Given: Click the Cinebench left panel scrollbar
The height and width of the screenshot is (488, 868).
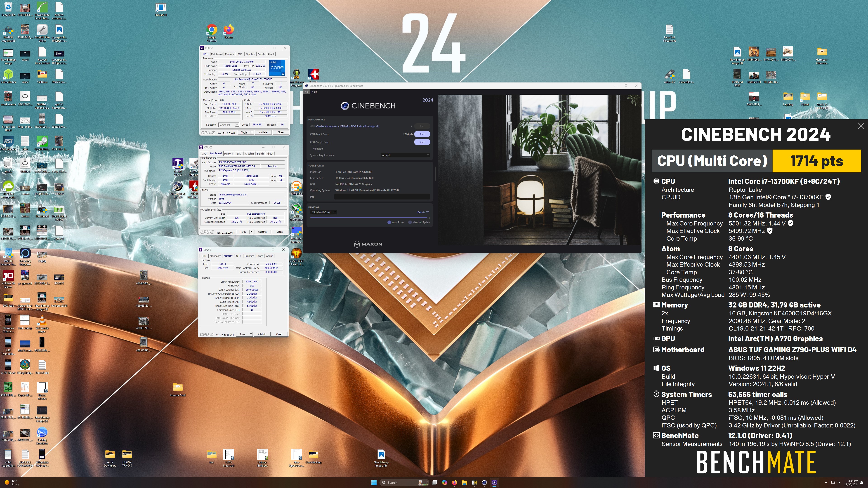Looking at the screenshot, I should point(435,174).
